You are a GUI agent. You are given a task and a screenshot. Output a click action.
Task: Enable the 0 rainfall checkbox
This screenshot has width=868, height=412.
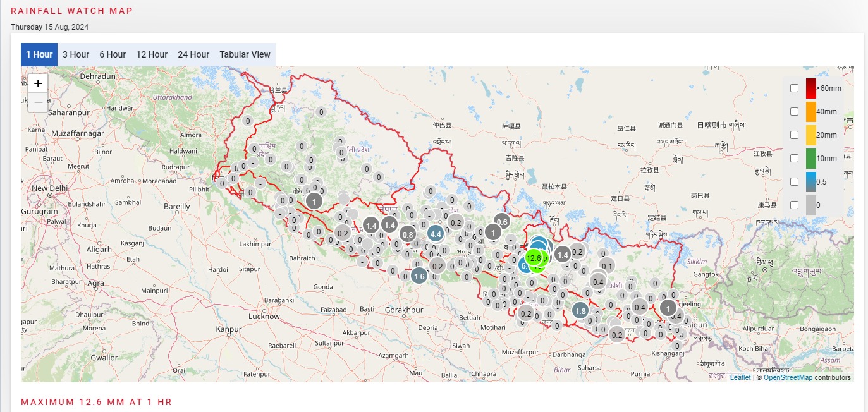pyautogui.click(x=794, y=205)
